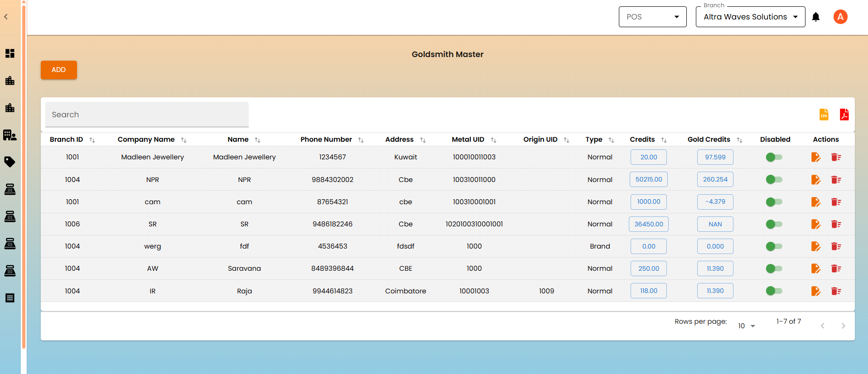Sort table by Phone Number

(x=361, y=140)
